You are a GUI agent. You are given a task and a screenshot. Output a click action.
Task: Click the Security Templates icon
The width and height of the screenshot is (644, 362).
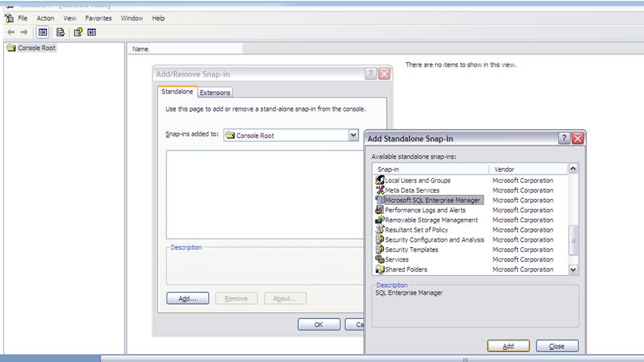[x=380, y=249]
